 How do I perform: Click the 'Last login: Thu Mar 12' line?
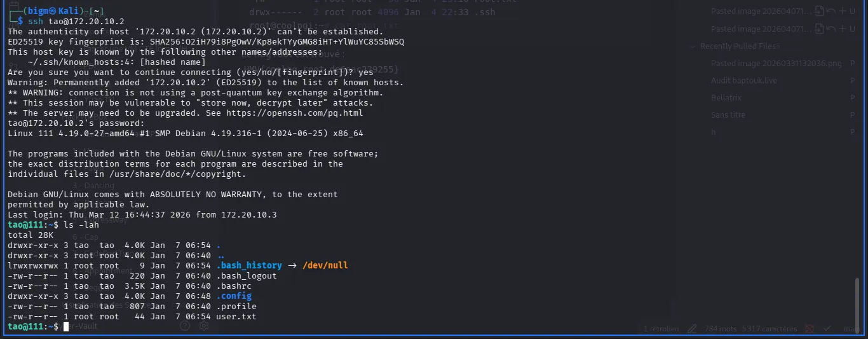142,214
